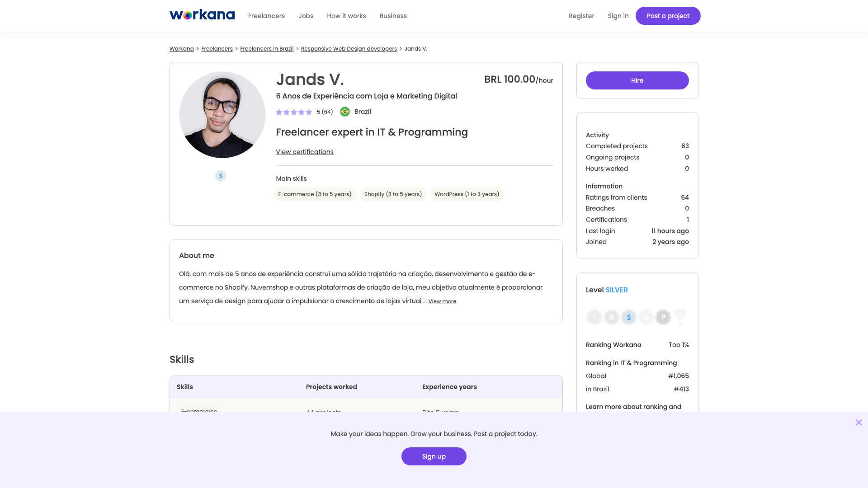Click Certifications count 1
Viewport: 868px width, 488px height.
pos(688,220)
